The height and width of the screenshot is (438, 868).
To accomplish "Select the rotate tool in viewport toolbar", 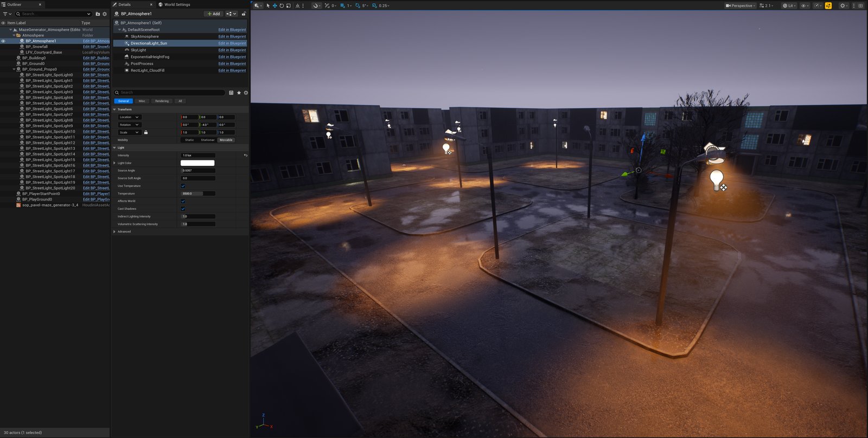I will tap(282, 5).
